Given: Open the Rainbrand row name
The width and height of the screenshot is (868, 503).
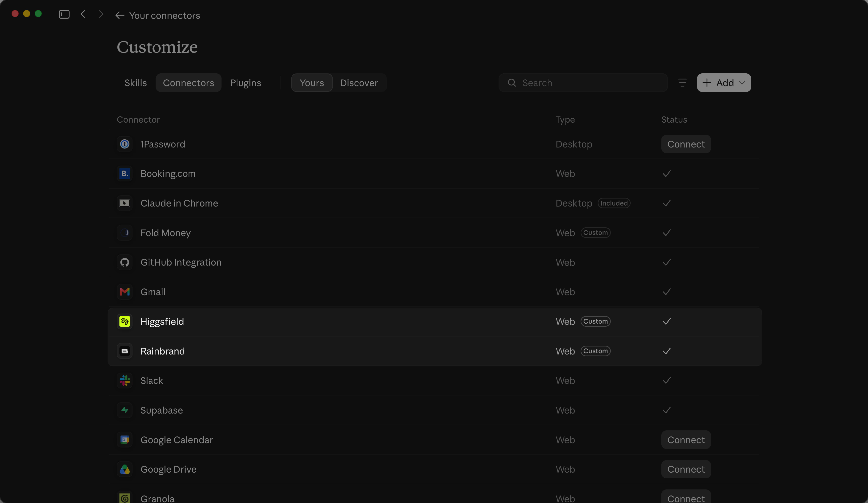Looking at the screenshot, I should [x=163, y=351].
